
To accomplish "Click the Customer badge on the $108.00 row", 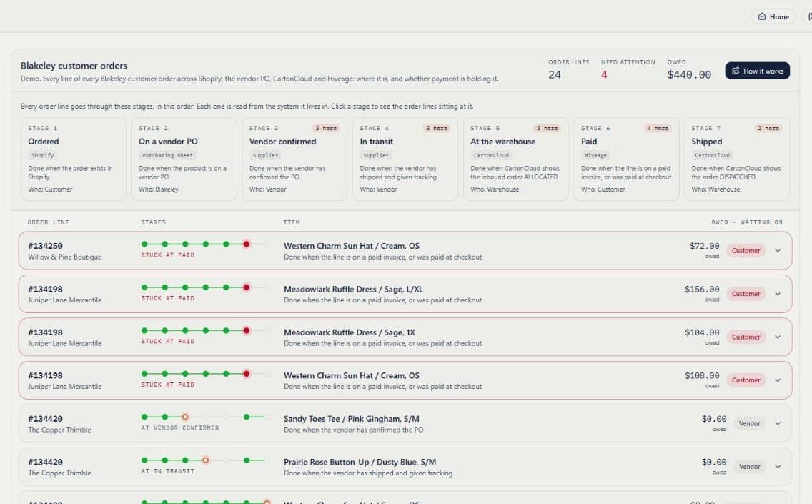I will click(746, 380).
